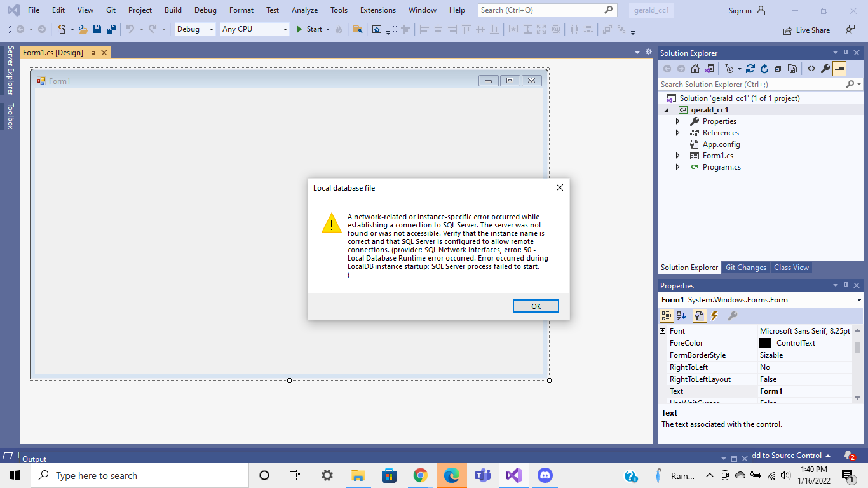Open code view via the View Code icon
This screenshot has width=868, height=488.
[811, 69]
